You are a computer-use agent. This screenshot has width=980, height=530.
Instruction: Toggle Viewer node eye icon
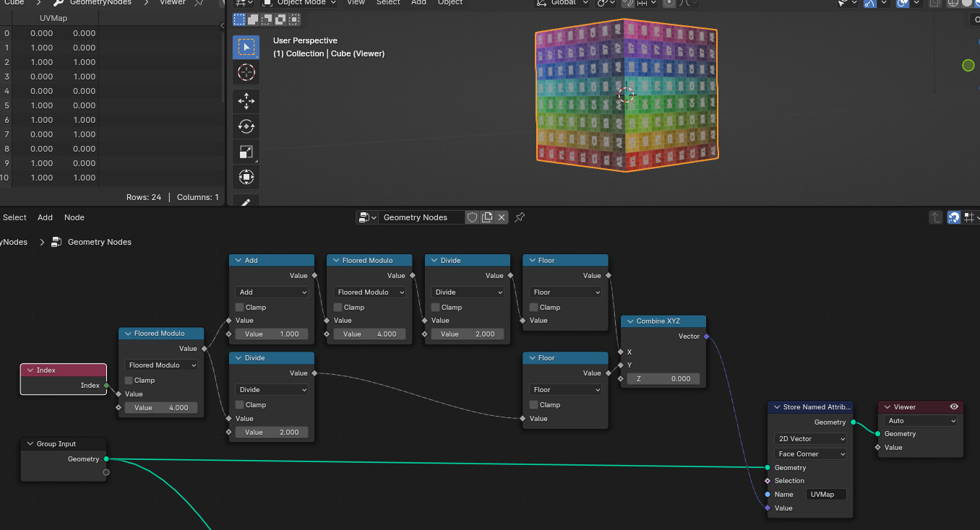(x=954, y=407)
